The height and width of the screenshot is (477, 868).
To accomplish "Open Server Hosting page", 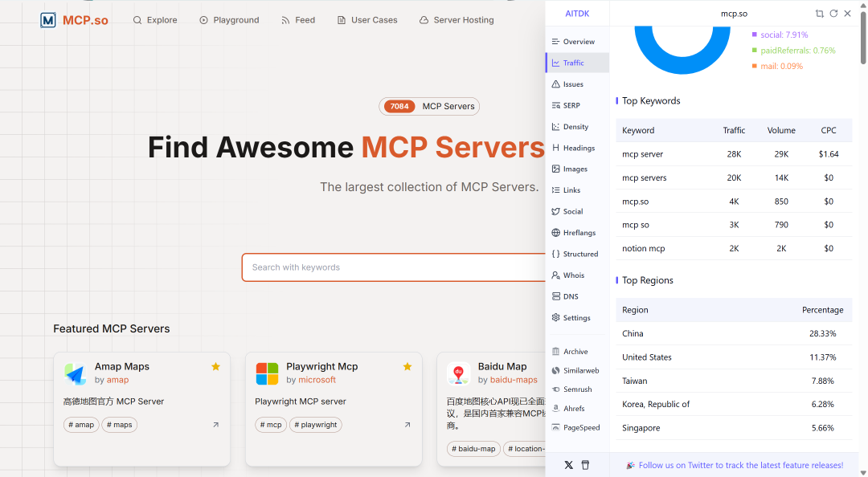I will click(x=457, y=20).
